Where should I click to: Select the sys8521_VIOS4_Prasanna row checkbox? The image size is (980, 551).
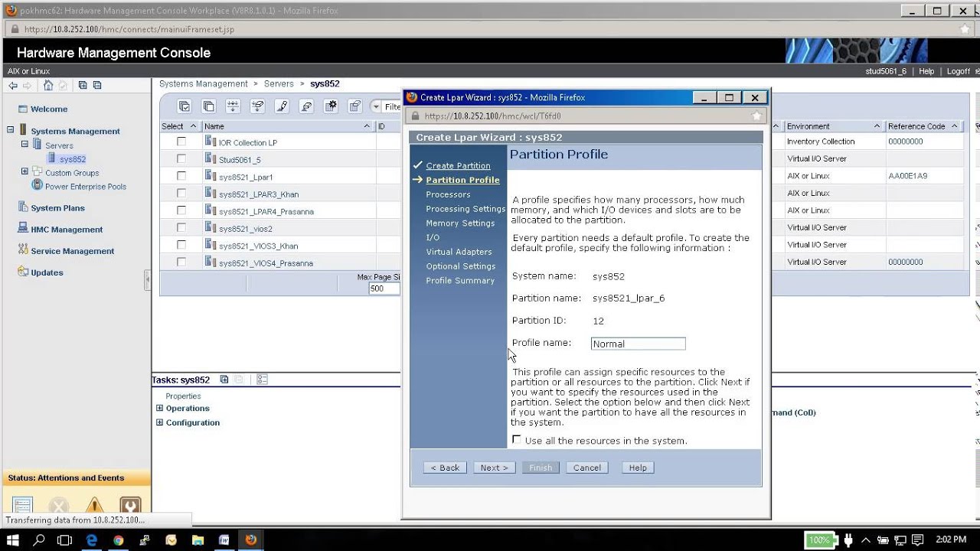coord(181,262)
